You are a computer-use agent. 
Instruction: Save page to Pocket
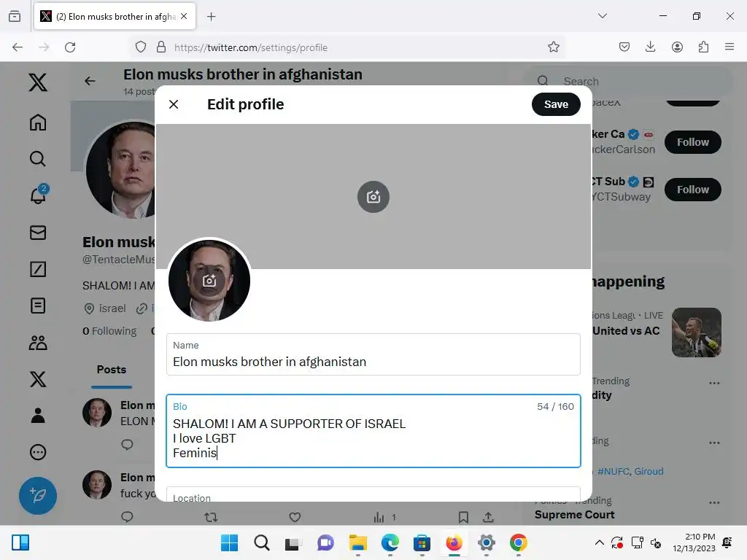624,47
